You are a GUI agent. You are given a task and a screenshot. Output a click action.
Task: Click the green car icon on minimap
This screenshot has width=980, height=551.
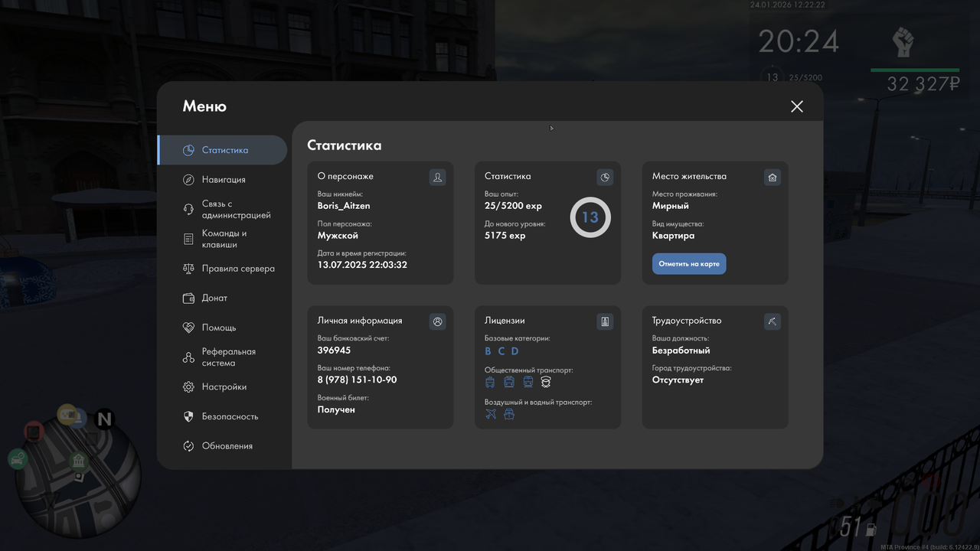(18, 458)
